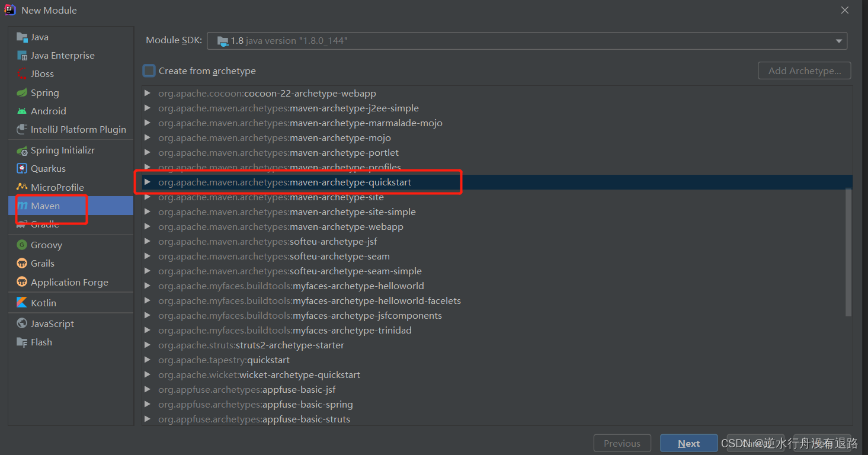Image resolution: width=868 pixels, height=455 pixels.
Task: Click the IntelliJ logo in title bar
Action: click(x=10, y=10)
